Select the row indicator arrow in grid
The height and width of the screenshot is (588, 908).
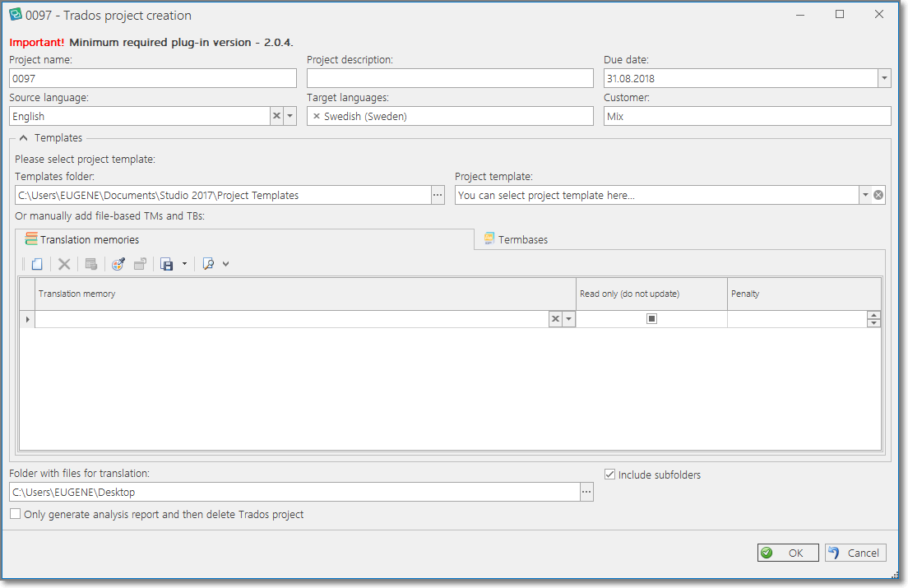pyautogui.click(x=27, y=319)
